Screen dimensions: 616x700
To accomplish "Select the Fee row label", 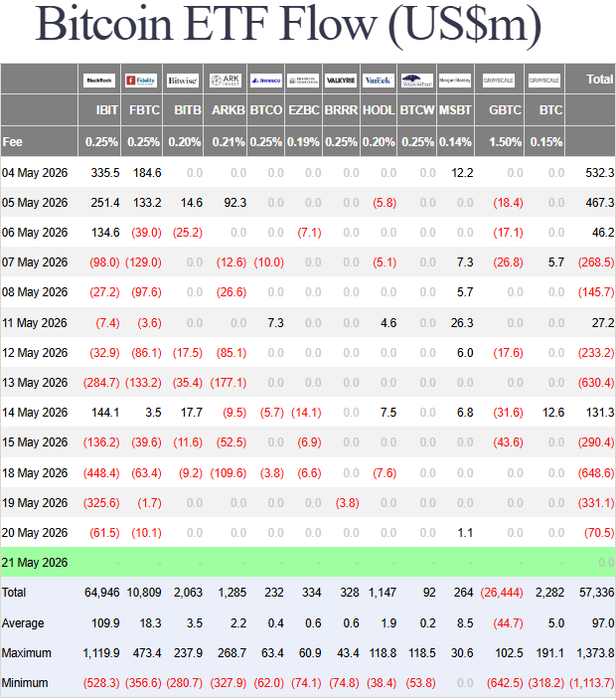I will point(12,142).
